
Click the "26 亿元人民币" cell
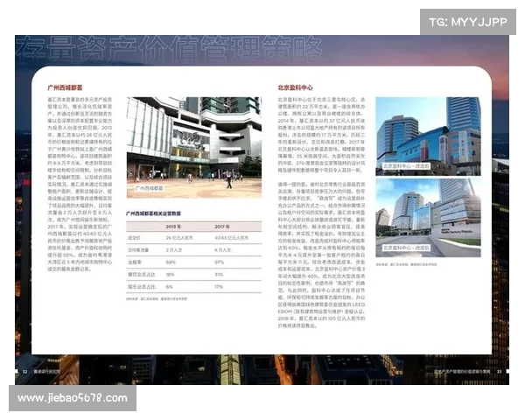[x=179, y=238]
